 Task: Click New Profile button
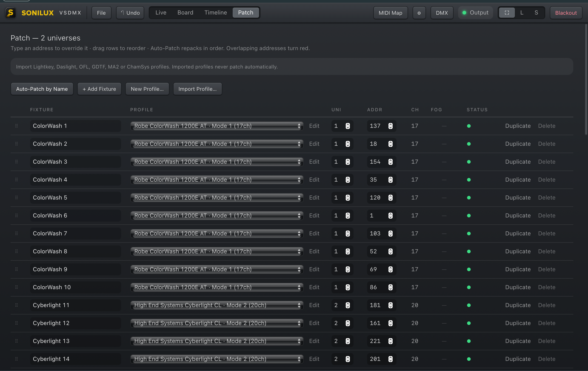(x=147, y=89)
